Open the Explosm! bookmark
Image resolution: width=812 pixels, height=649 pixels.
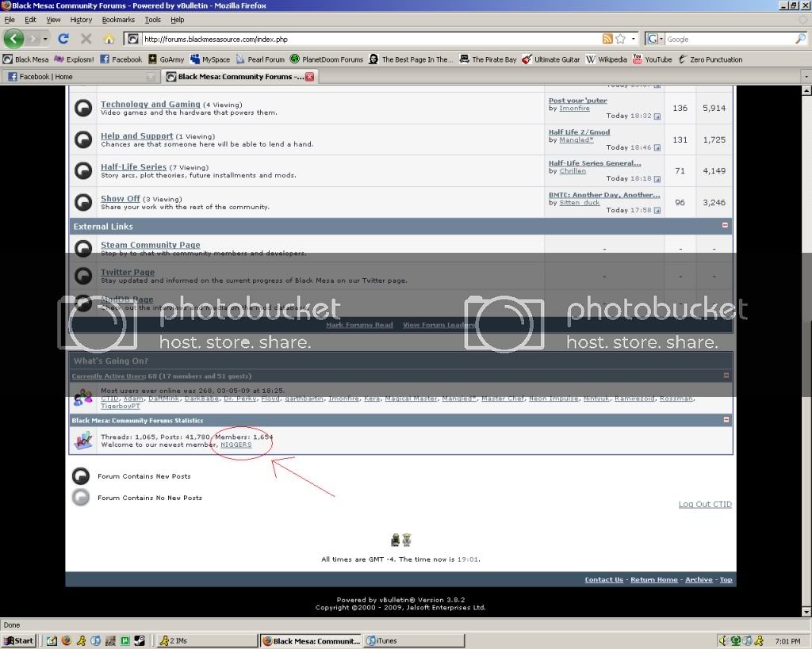click(74, 59)
